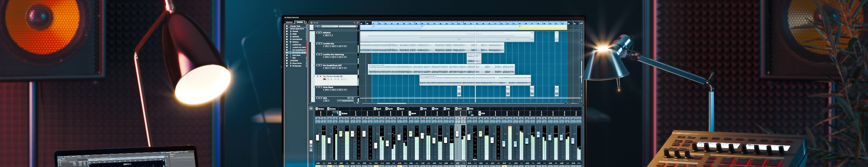Select the Vox DoubleTrack ADT track name
The height and width of the screenshot is (167, 868).
click(332, 65)
